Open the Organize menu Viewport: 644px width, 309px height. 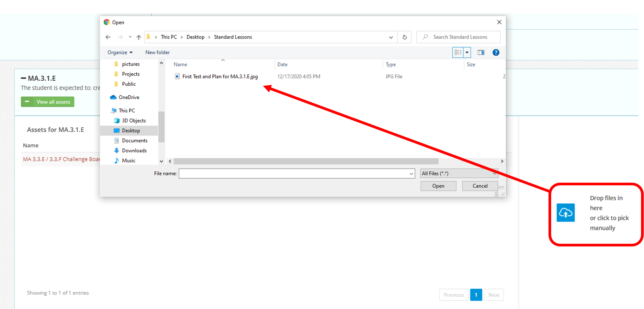click(x=120, y=52)
